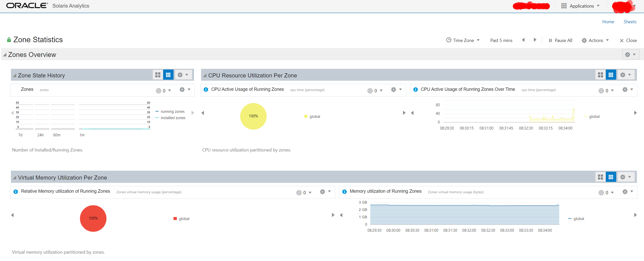Open the Time Zone dropdown arrow
The height and width of the screenshot is (261, 644).
pos(478,40)
